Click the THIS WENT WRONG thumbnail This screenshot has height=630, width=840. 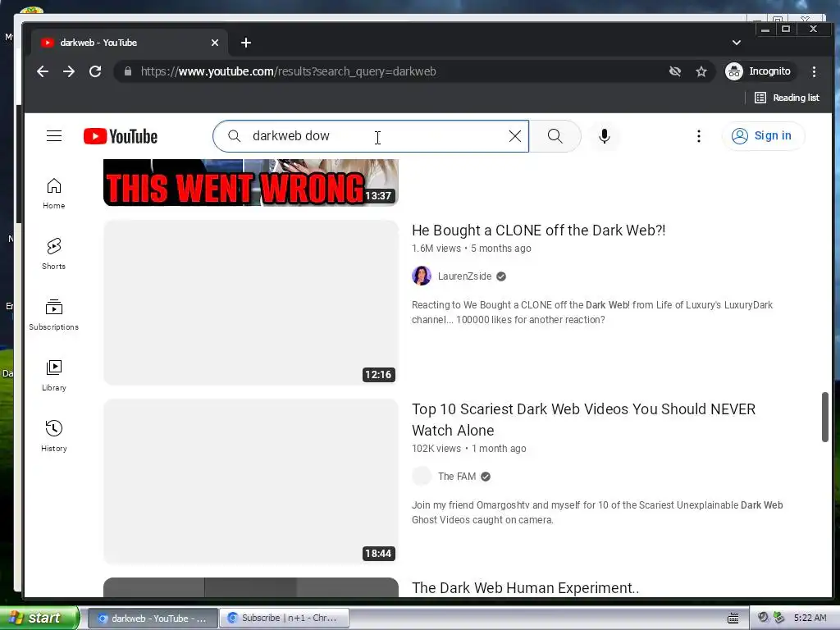point(251,182)
